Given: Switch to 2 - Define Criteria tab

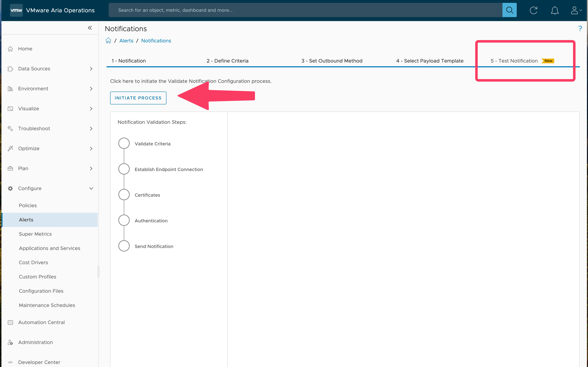Looking at the screenshot, I should coord(227,61).
